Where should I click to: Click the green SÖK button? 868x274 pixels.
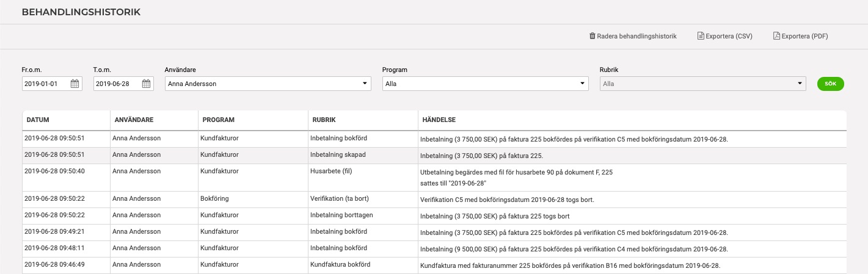[x=830, y=84]
